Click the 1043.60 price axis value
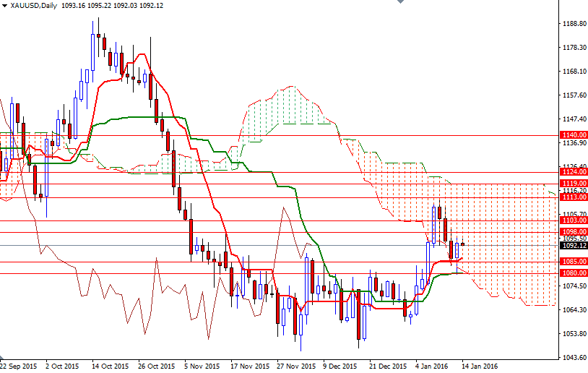588x373 pixels. click(x=574, y=357)
